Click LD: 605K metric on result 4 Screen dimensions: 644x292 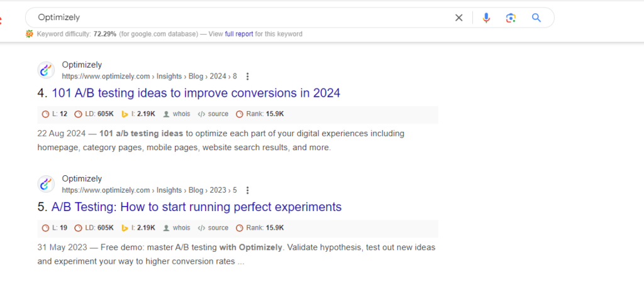(x=94, y=114)
